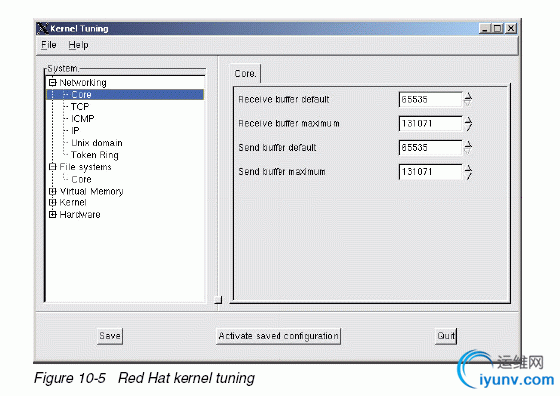Collapse the Networking tree node
Viewport: 560px width, 396px height.
[52, 82]
